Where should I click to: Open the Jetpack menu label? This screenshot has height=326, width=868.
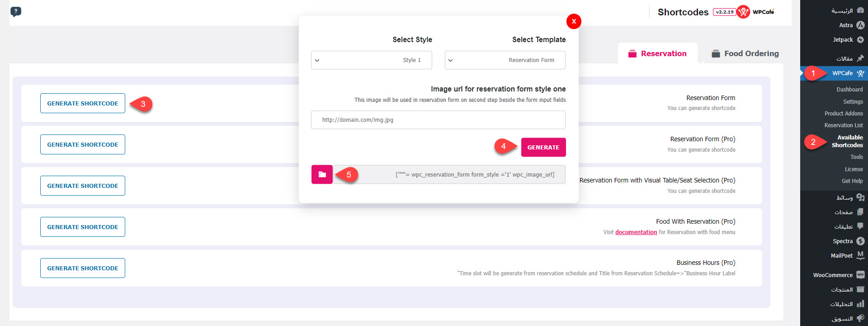coord(843,40)
